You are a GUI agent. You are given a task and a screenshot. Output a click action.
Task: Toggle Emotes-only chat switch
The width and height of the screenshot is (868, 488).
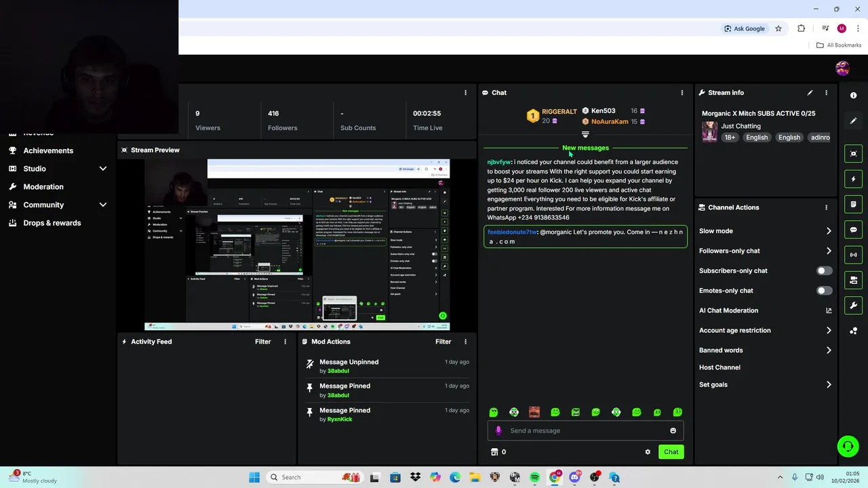[x=823, y=291]
